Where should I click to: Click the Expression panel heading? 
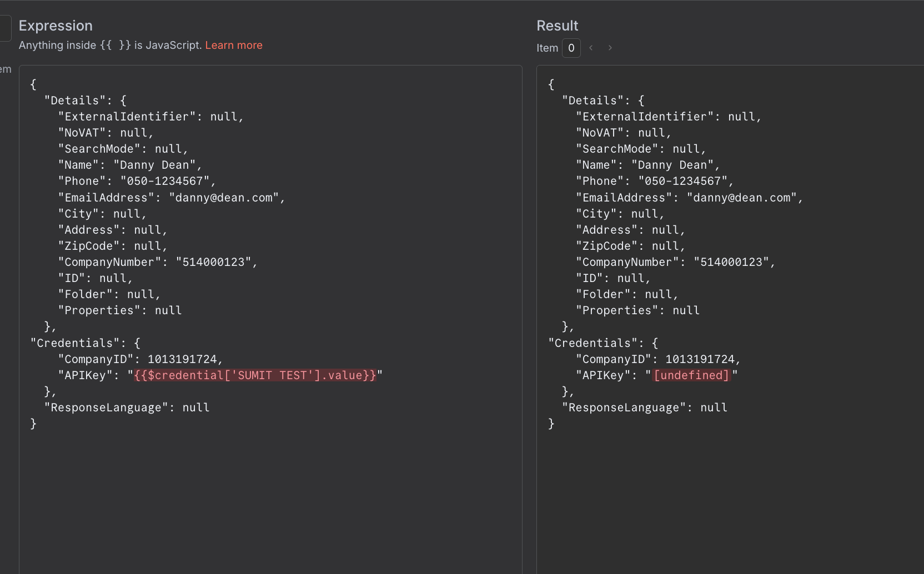pos(56,26)
